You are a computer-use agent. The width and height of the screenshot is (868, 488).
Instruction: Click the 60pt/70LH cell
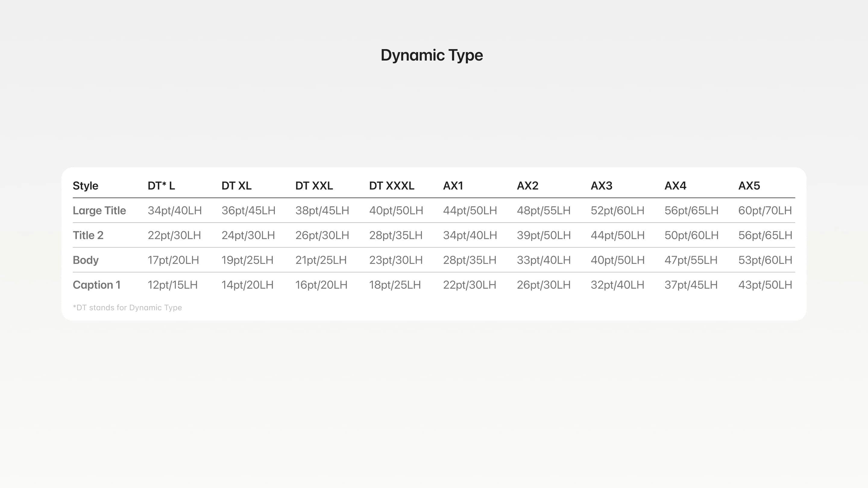tap(765, 211)
